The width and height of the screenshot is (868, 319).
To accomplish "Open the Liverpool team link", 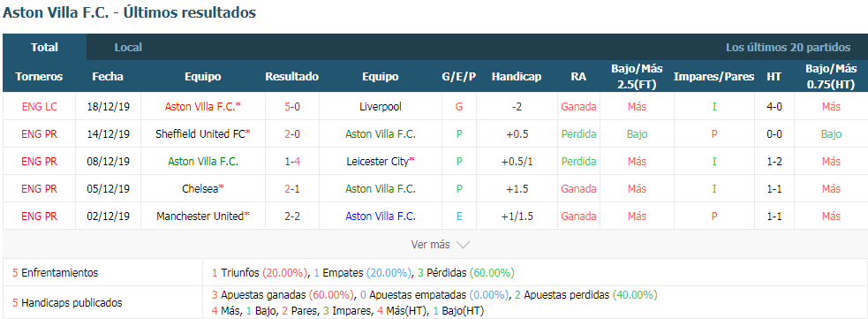I will click(x=381, y=106).
